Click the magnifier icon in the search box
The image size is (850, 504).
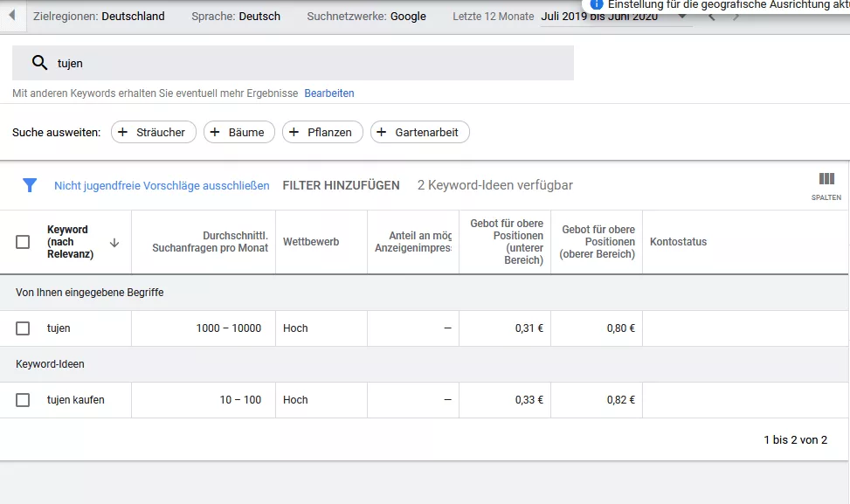tap(39, 63)
